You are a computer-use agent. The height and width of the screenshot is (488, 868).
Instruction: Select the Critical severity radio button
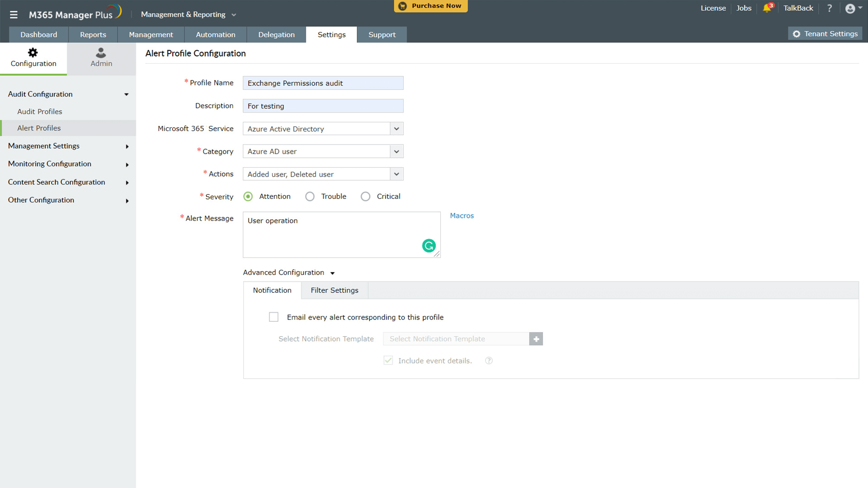[x=365, y=197]
